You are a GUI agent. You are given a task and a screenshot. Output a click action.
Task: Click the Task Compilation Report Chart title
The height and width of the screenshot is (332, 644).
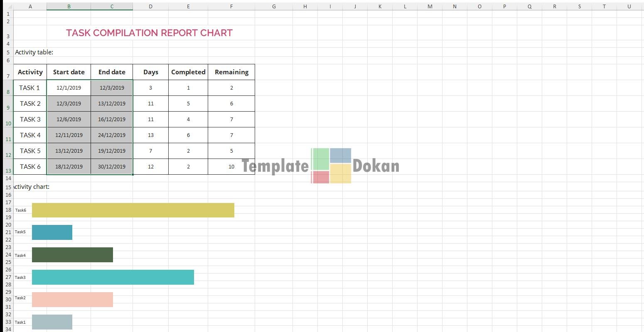point(149,33)
